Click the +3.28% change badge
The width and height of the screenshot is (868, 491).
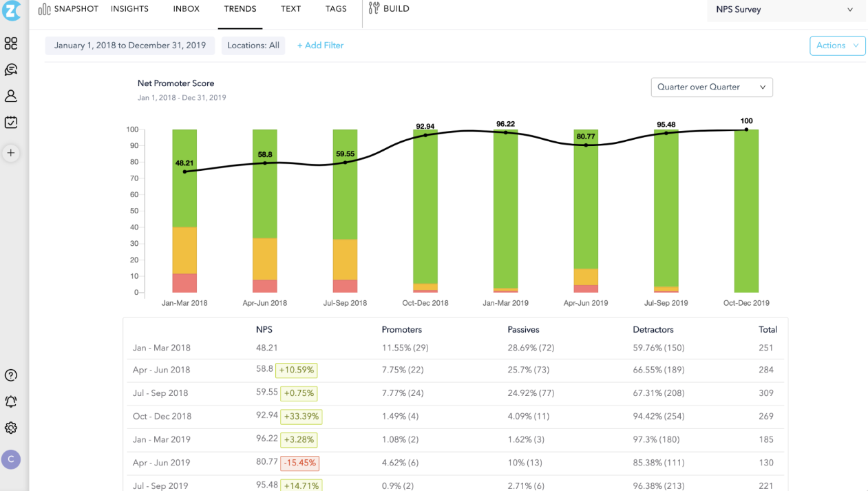[299, 440]
